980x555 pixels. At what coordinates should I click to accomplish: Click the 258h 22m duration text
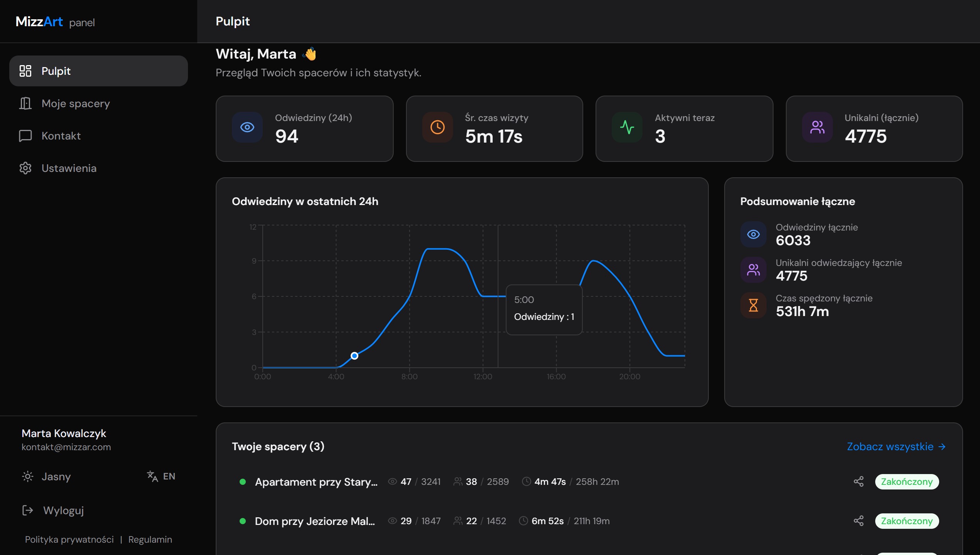[597, 481]
